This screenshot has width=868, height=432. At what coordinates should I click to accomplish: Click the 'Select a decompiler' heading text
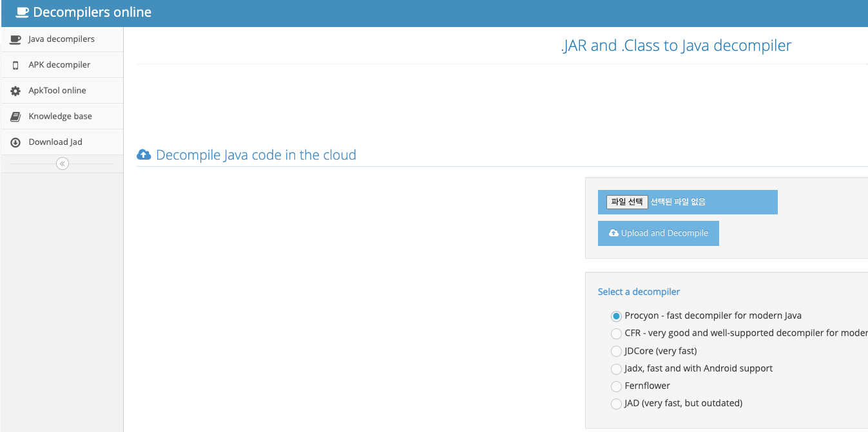click(x=639, y=292)
